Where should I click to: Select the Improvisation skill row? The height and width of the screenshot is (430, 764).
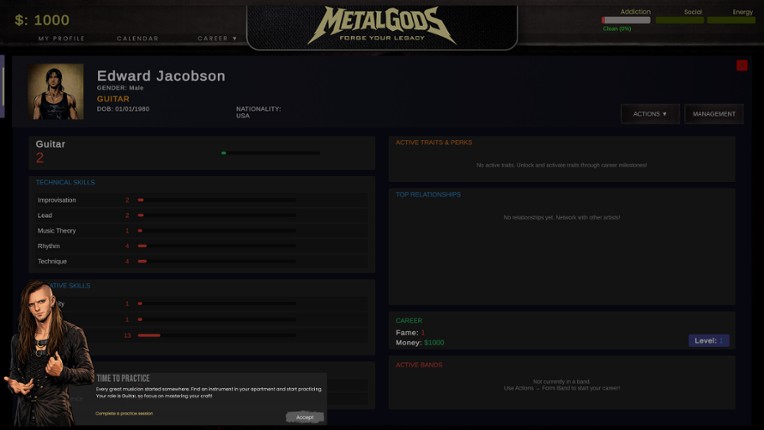point(200,200)
